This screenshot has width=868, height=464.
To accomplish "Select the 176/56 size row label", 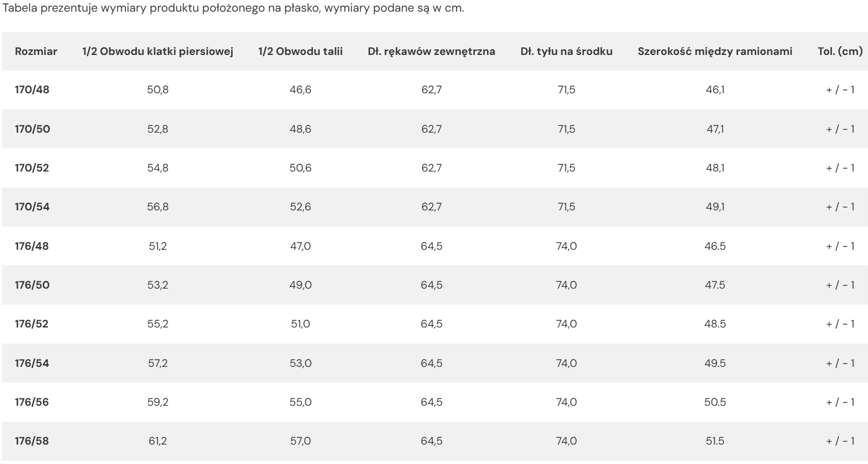I will [x=32, y=402].
